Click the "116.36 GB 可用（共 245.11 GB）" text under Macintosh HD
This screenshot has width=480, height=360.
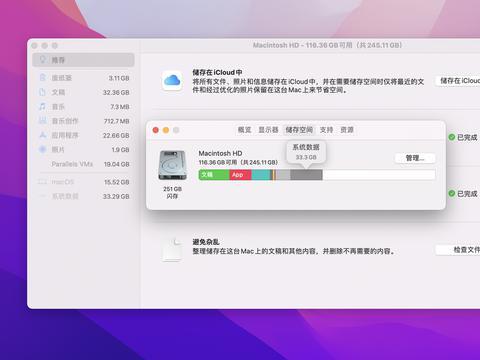[238, 162]
